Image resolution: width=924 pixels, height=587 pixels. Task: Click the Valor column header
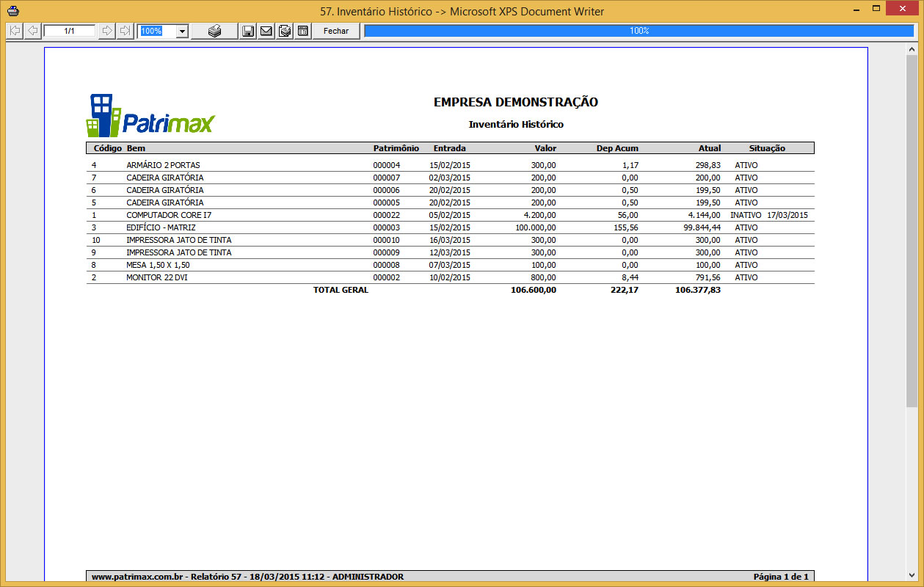click(545, 148)
